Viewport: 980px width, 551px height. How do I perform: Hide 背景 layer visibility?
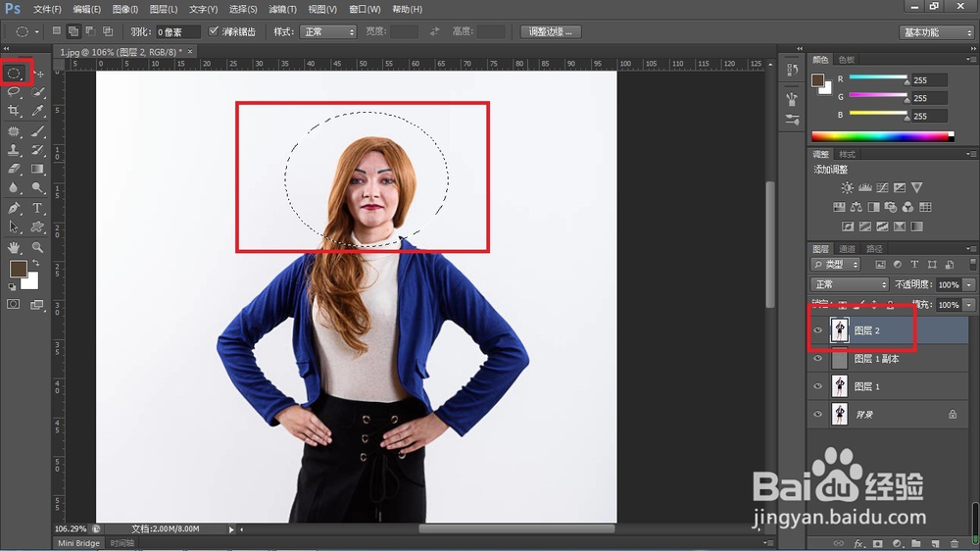point(817,414)
